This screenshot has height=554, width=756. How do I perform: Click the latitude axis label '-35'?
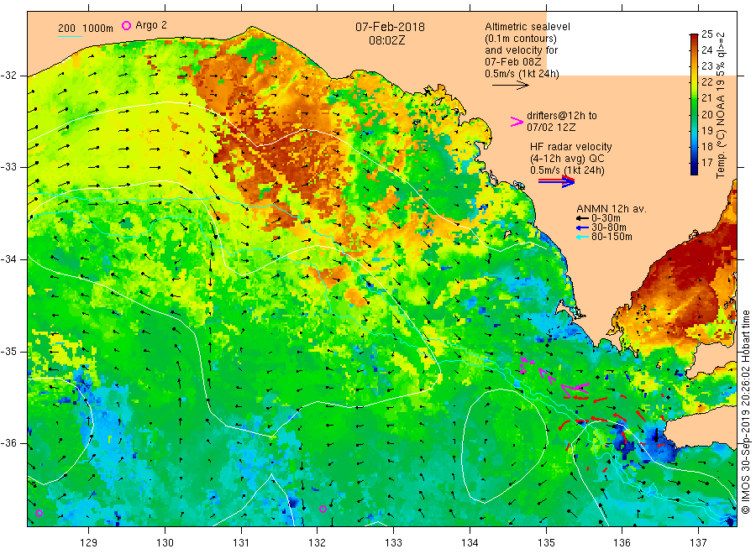(x=8, y=352)
